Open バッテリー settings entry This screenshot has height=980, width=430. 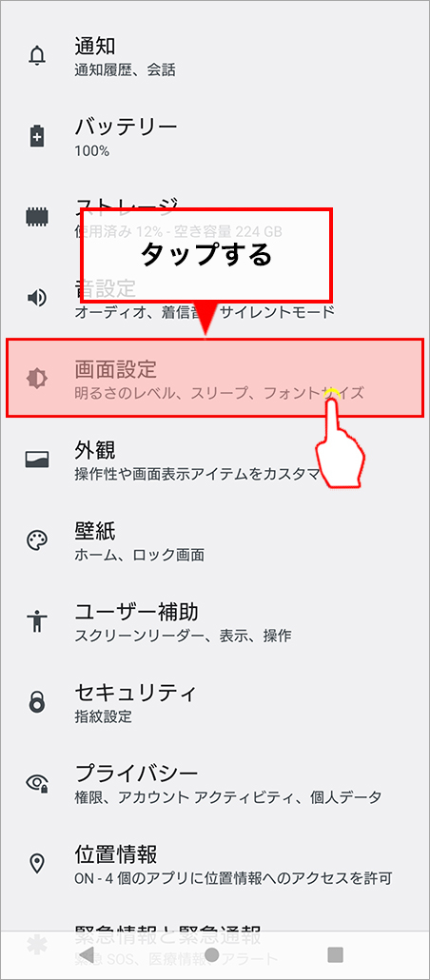coord(215,136)
